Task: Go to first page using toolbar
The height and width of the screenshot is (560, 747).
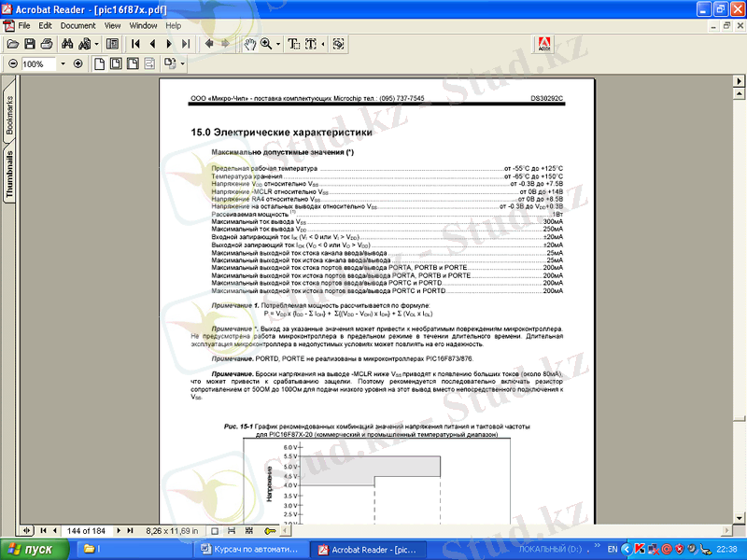Action: click(x=136, y=44)
